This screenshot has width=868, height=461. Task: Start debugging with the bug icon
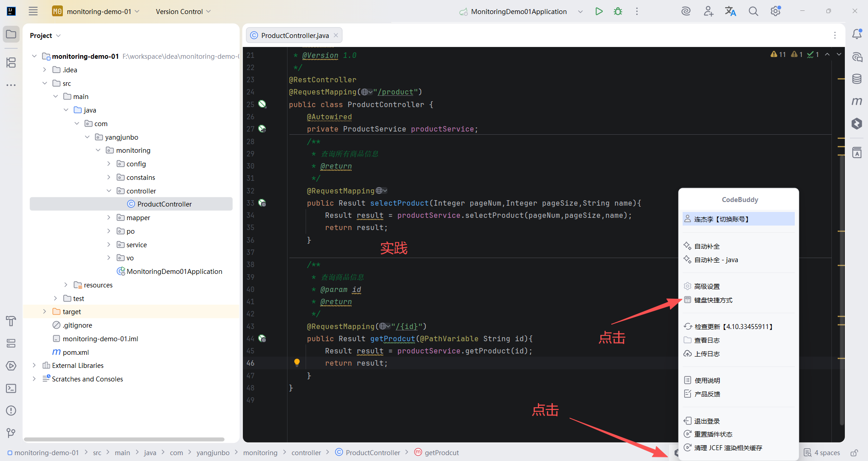(x=618, y=11)
